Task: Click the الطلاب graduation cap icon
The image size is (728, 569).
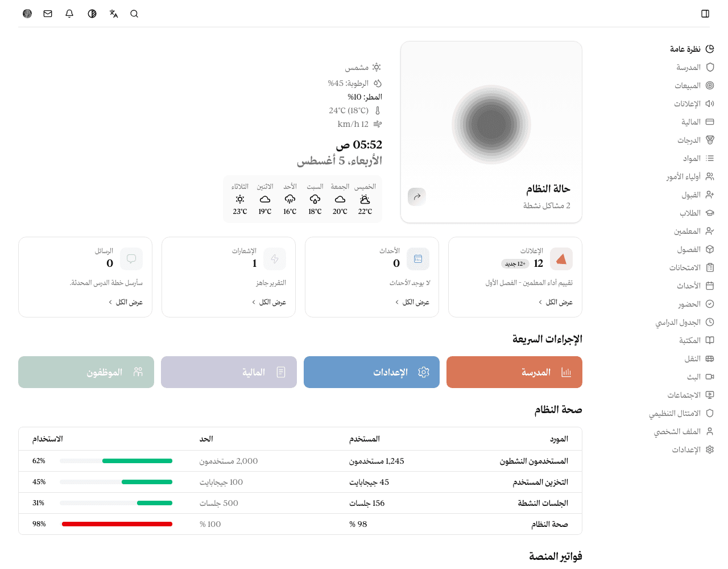Action: click(710, 213)
